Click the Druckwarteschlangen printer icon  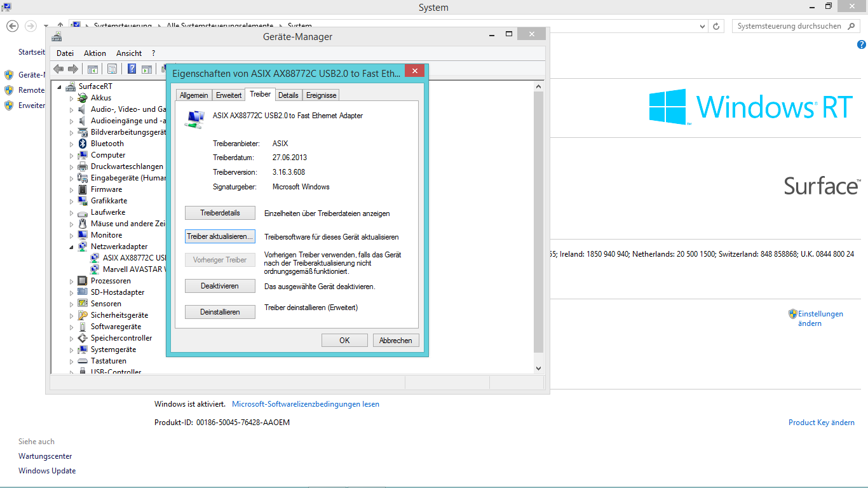pyautogui.click(x=83, y=166)
